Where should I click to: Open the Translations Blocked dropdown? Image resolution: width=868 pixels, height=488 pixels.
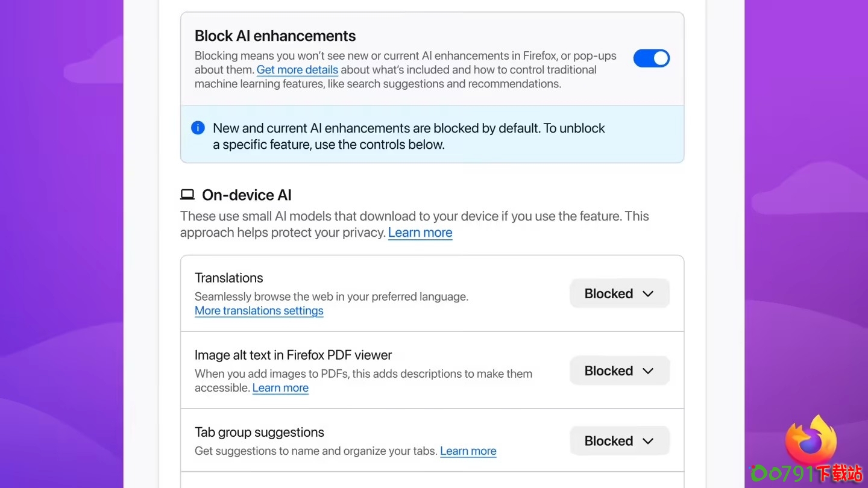tap(619, 294)
